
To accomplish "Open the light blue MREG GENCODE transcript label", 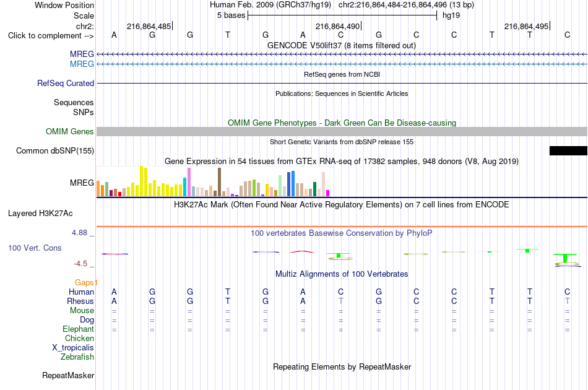I will pos(82,64).
